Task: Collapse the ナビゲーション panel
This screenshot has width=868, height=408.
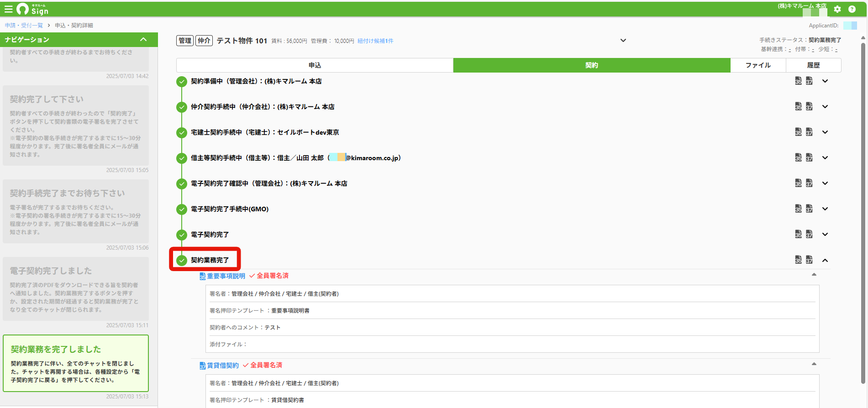Action: click(x=143, y=40)
